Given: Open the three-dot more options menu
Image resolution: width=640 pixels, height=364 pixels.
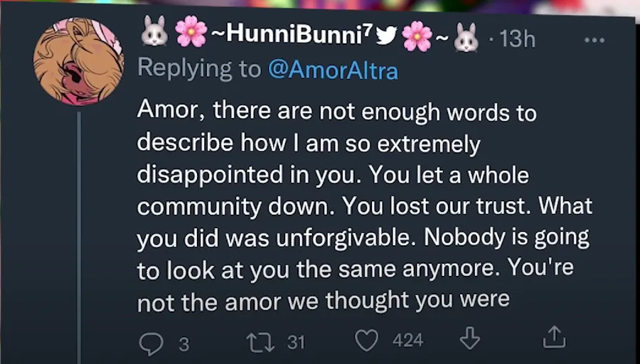Looking at the screenshot, I should tap(593, 39).
